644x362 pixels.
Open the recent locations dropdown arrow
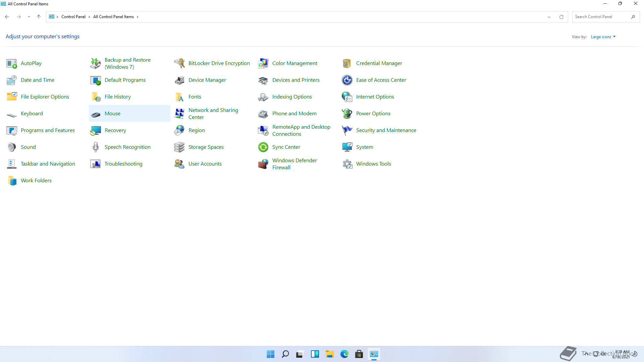coord(29,17)
